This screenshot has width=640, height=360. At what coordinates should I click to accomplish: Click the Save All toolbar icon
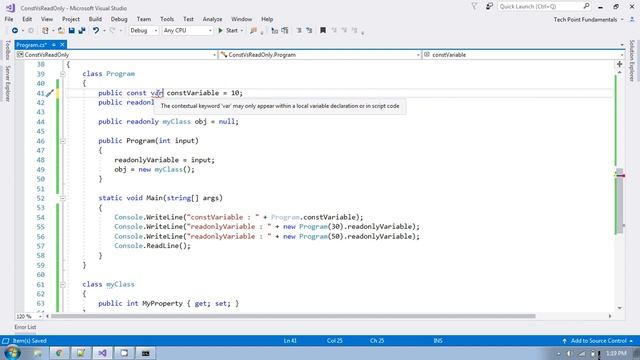point(82,31)
